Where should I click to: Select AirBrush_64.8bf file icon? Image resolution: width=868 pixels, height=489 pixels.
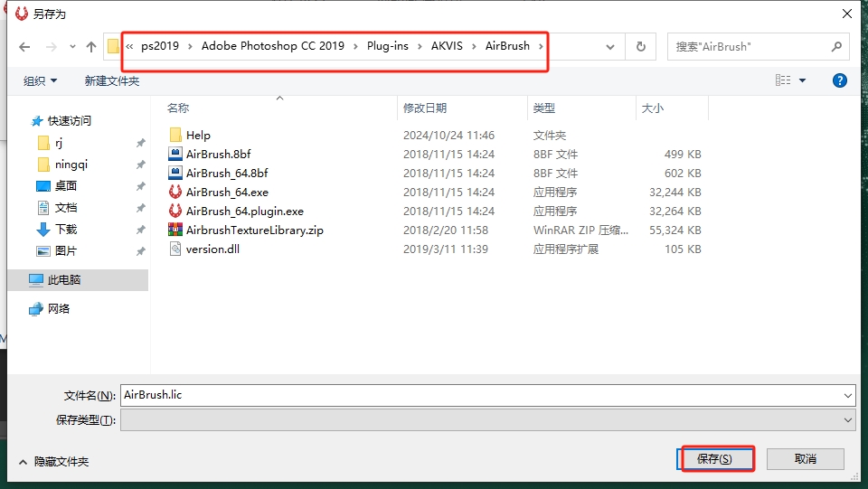tap(175, 173)
